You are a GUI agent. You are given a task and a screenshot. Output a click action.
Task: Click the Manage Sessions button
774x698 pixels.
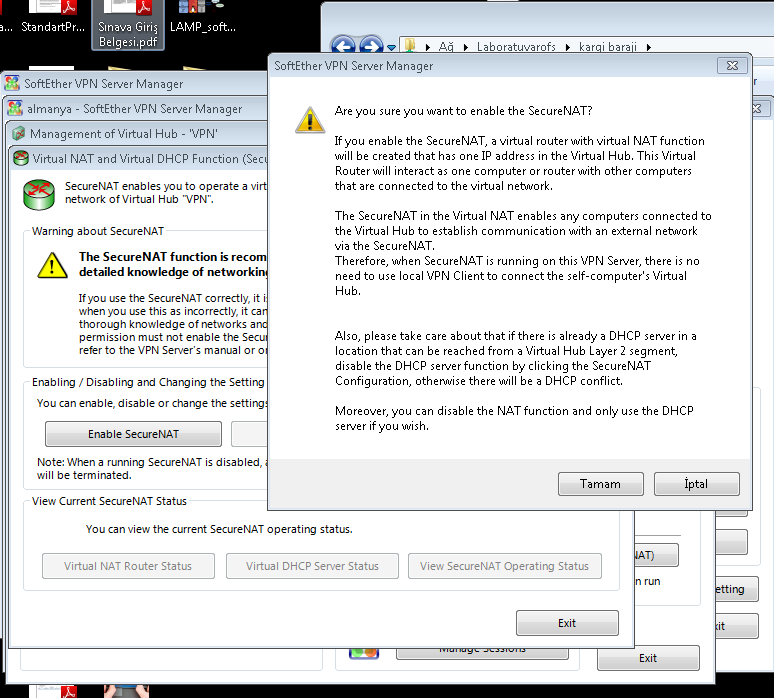[482, 653]
